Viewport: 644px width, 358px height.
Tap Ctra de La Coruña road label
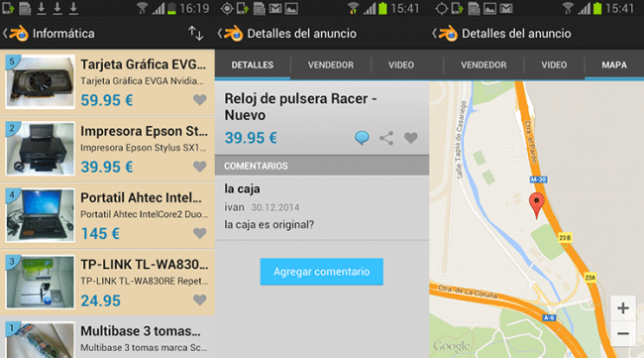(x=468, y=292)
